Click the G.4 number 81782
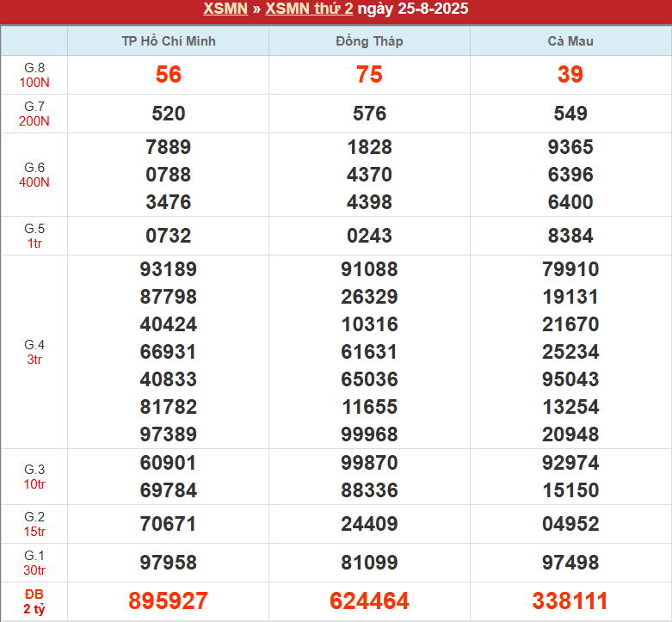 click(x=169, y=407)
